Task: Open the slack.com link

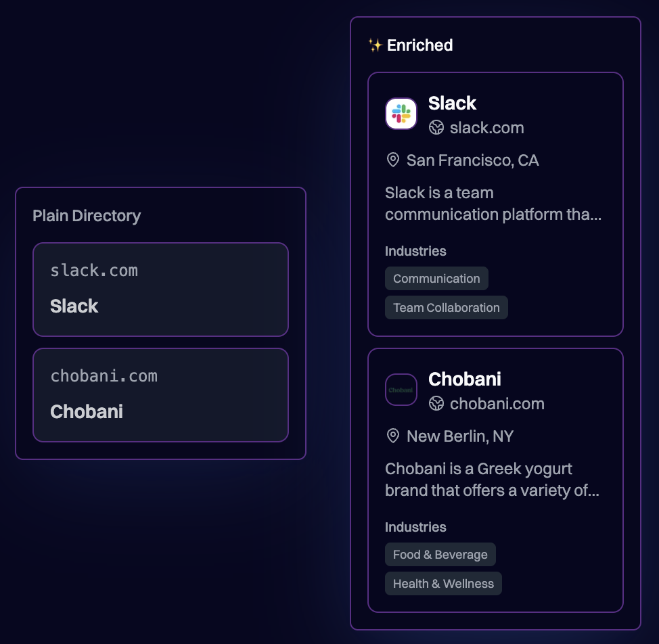Action: (x=486, y=127)
